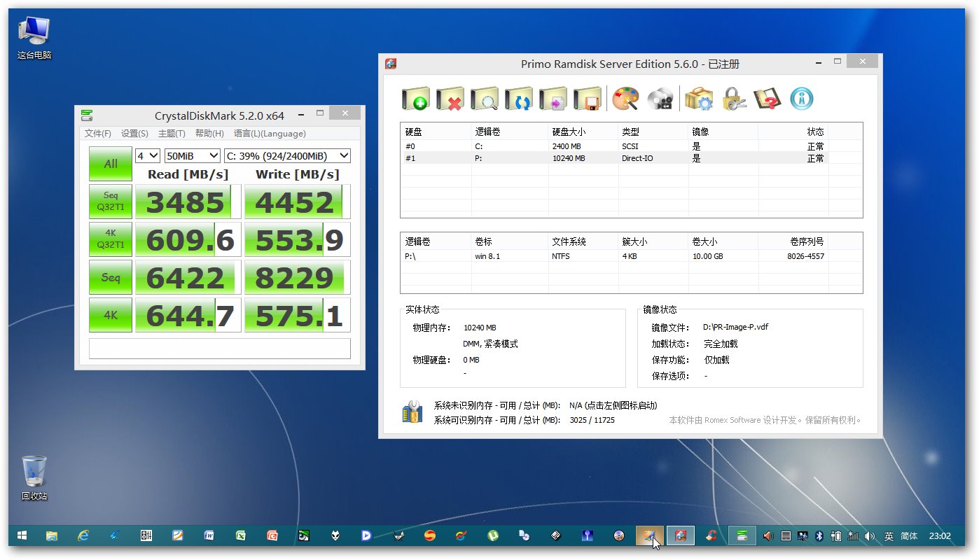Launch Internet Explorer from taskbar

pyautogui.click(x=83, y=535)
